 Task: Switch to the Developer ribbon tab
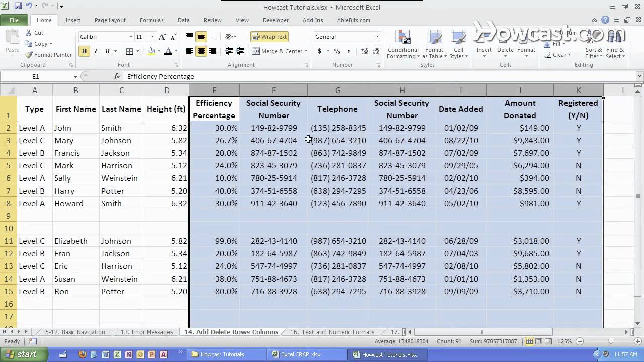(276, 20)
